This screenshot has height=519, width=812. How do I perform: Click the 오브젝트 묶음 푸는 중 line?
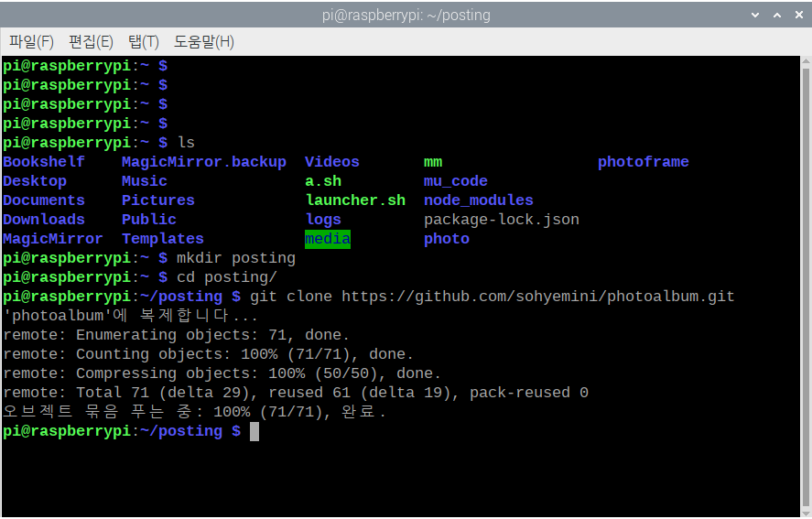point(194,412)
